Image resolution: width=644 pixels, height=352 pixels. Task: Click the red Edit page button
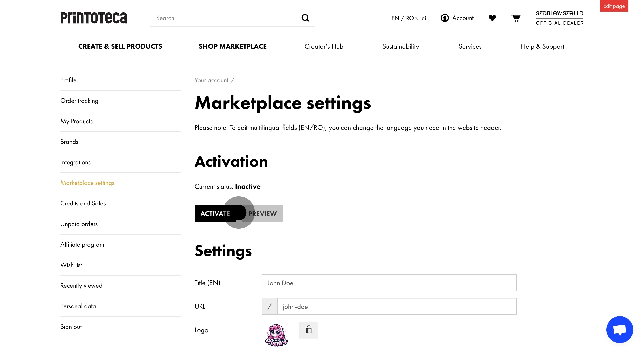[x=614, y=6]
